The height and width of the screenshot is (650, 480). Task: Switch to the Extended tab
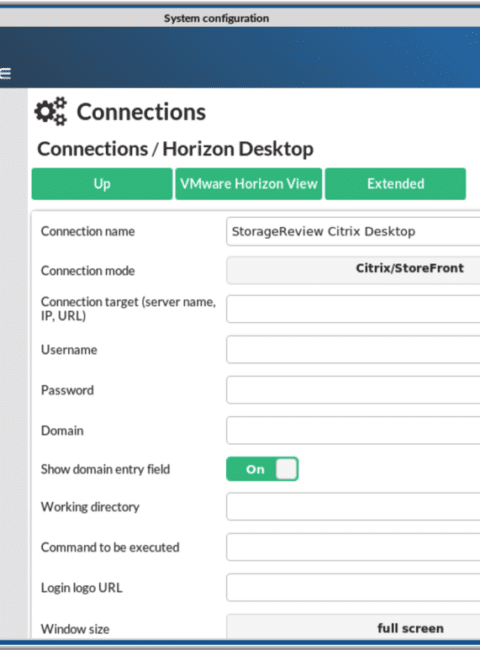(395, 184)
